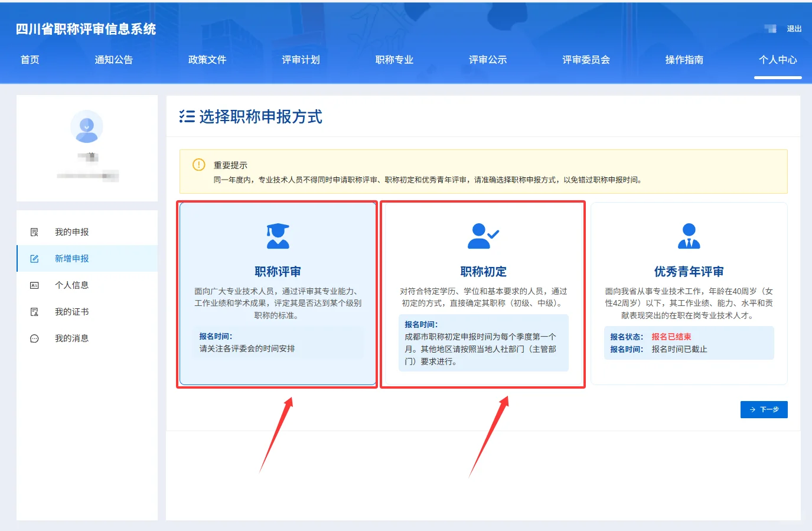Select 评审计划 from the navigation bar
812x531 pixels.
pyautogui.click(x=300, y=60)
